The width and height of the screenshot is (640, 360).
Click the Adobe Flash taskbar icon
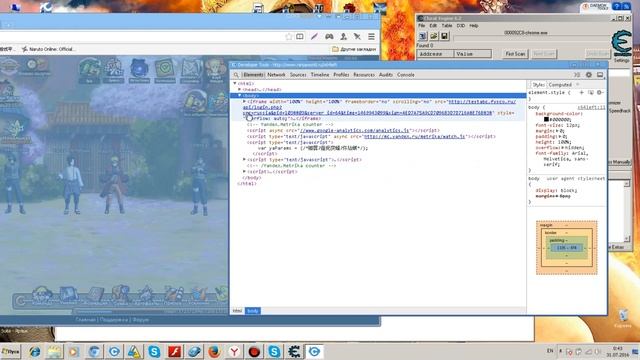click(174, 351)
